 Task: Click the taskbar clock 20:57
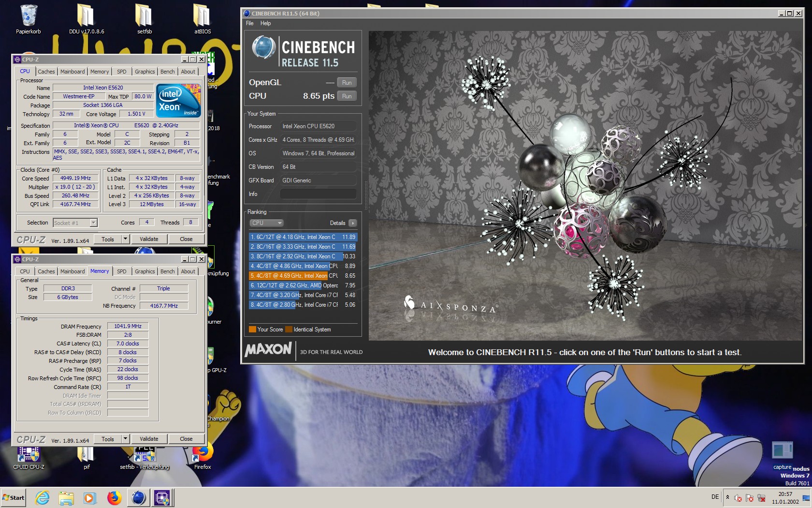pos(785,494)
